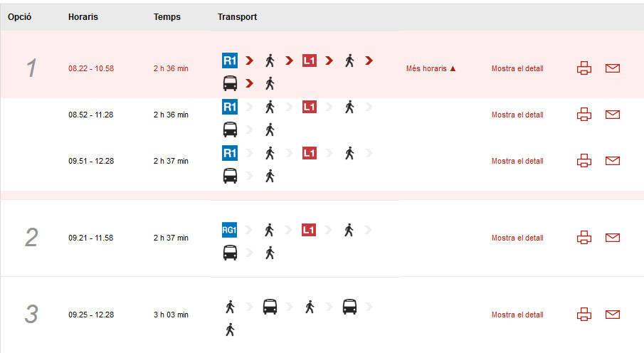This screenshot has height=353, width=644.
Task: Click the RG1 train line icon
Action: pos(230,230)
